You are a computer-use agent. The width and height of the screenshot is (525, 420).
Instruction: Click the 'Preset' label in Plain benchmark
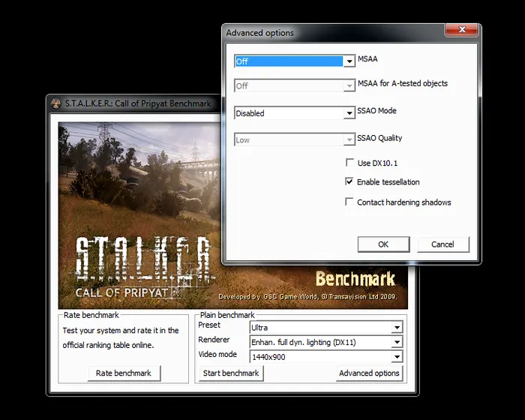pos(209,325)
